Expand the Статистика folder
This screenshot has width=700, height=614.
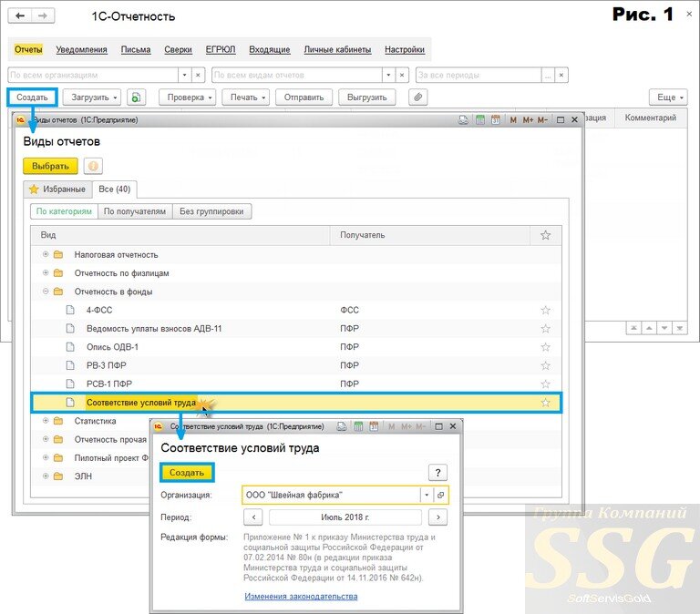pyautogui.click(x=46, y=420)
